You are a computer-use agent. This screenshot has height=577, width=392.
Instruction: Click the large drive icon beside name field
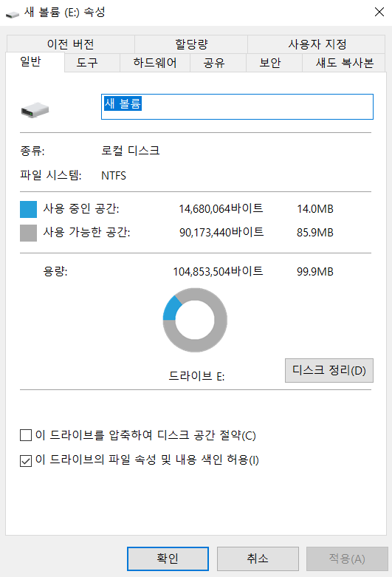35,109
